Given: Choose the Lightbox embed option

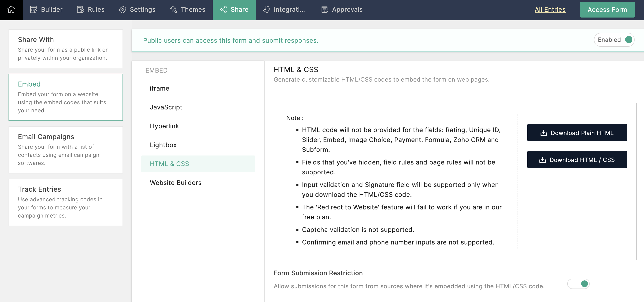Looking at the screenshot, I should [163, 145].
